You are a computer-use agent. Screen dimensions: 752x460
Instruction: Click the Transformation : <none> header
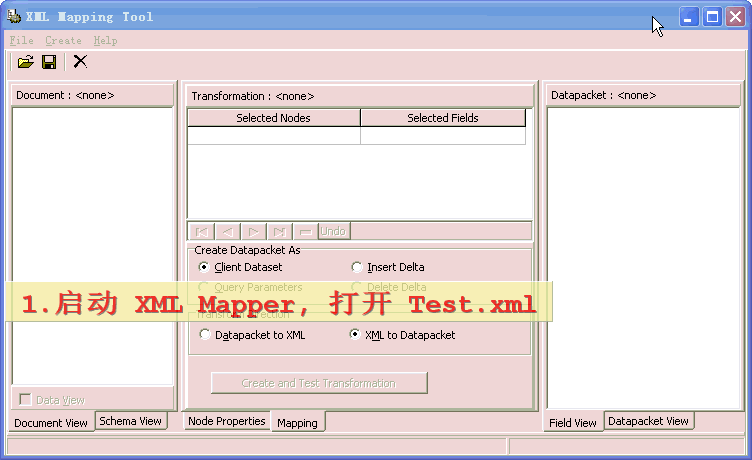(x=360, y=96)
